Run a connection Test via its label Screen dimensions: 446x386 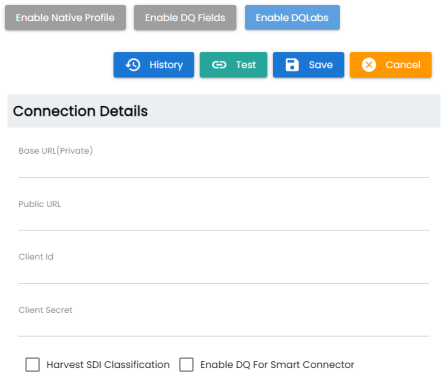(x=246, y=65)
